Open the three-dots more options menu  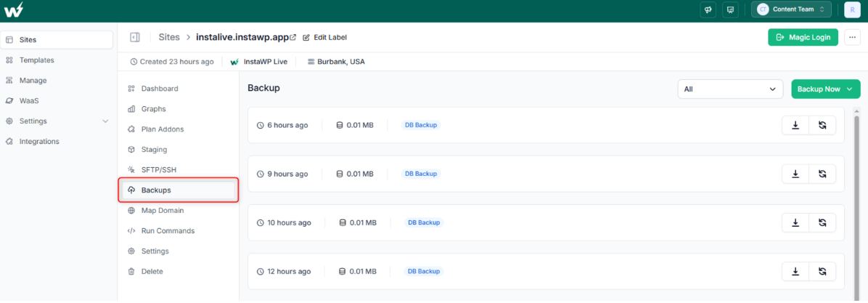click(852, 37)
